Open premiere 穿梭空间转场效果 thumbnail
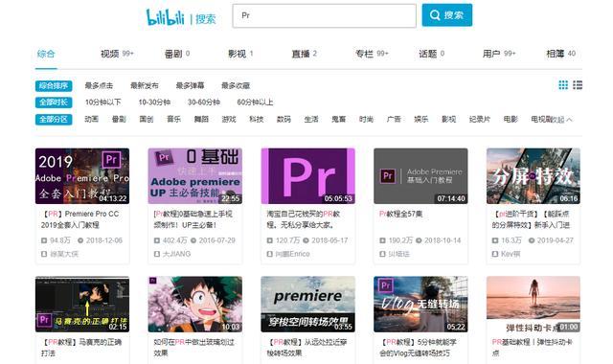Viewport: 613px width, 364px height. (307, 305)
